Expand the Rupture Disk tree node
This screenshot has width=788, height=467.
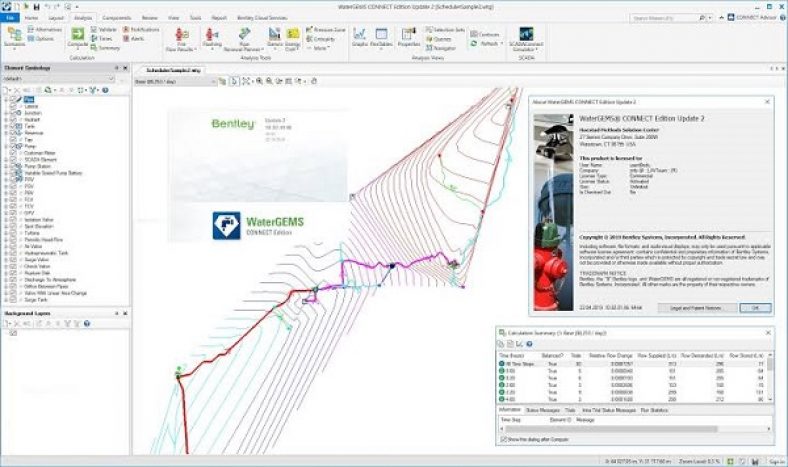click(x=6, y=273)
